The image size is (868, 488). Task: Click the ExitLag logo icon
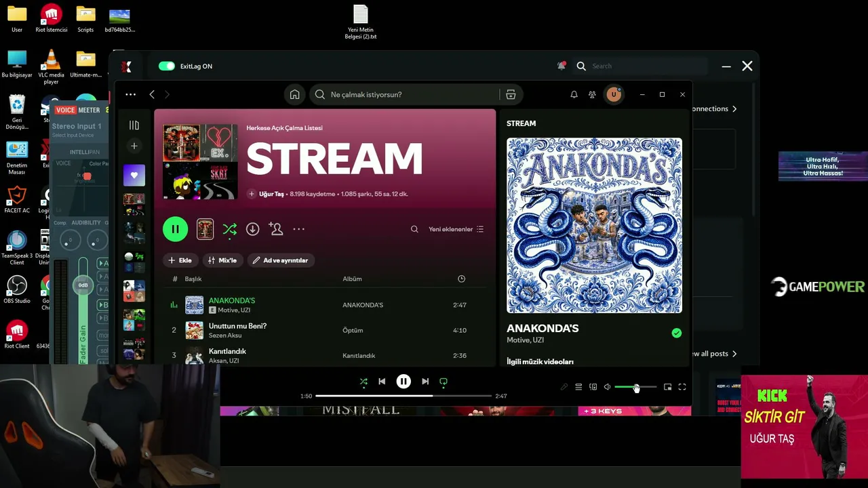click(126, 66)
